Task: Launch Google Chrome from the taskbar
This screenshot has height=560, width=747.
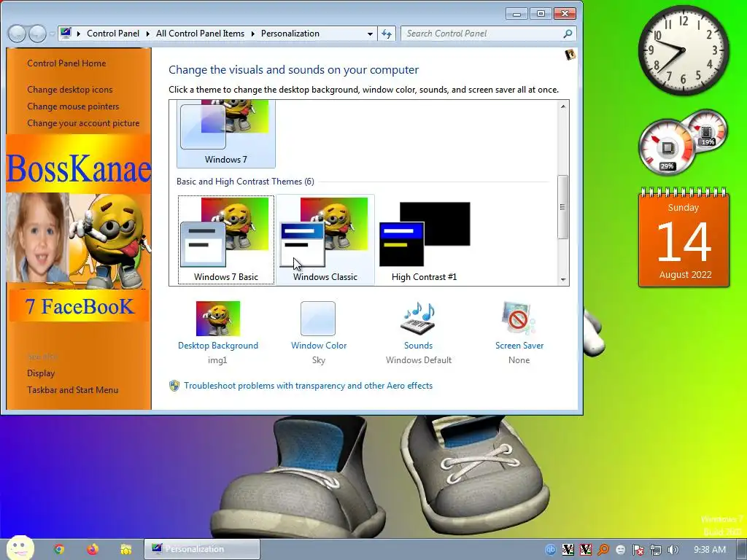Action: tap(59, 549)
